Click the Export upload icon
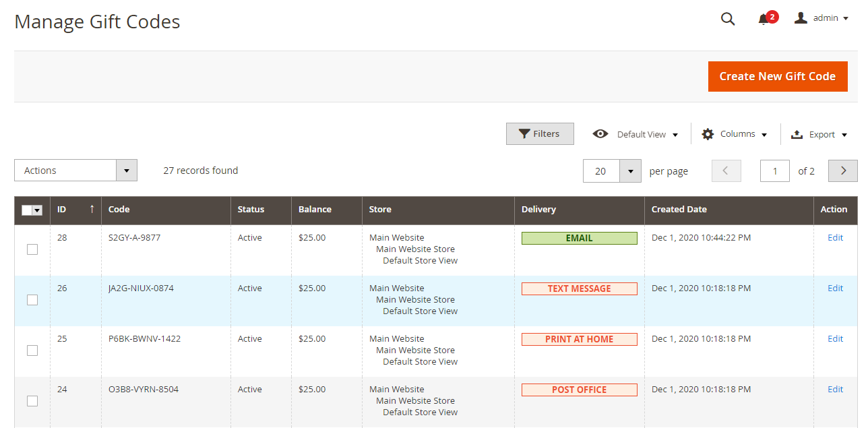The image size is (868, 428). pyautogui.click(x=797, y=134)
